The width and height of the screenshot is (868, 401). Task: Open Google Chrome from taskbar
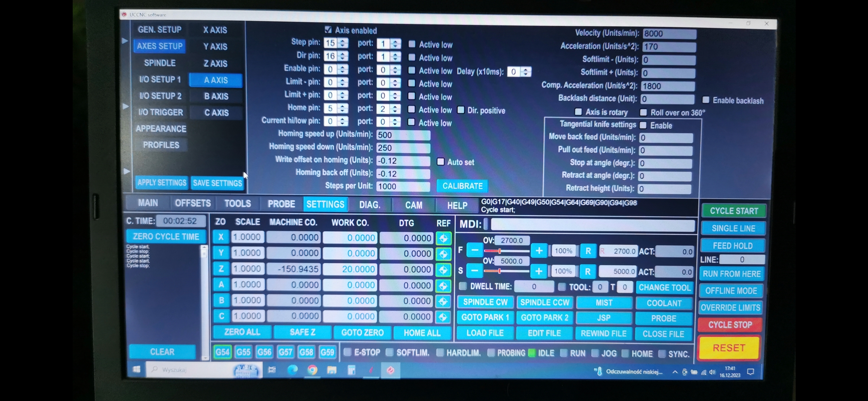tap(312, 370)
